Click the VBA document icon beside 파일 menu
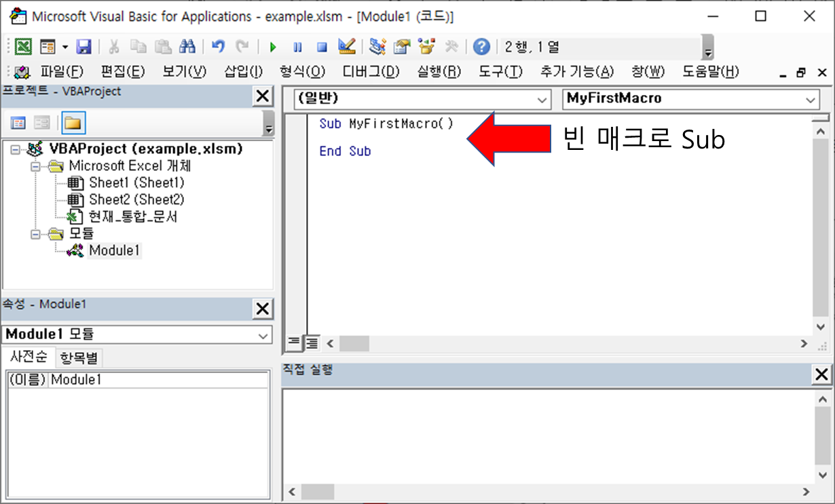The image size is (835, 504). [22, 72]
